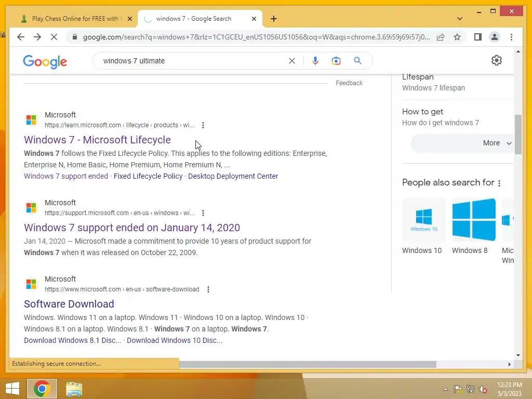The image size is (532, 399).
Task: Open Chrome three-dot menu
Action: pyautogui.click(x=511, y=37)
